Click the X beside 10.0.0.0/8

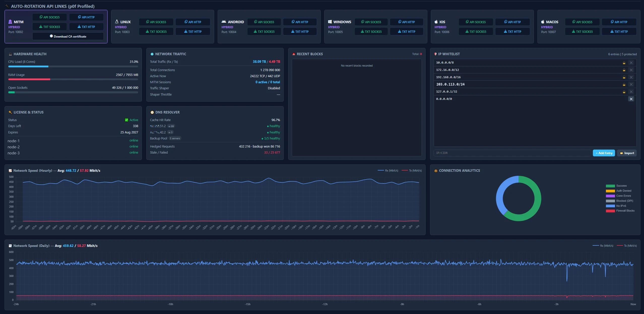[x=631, y=63]
